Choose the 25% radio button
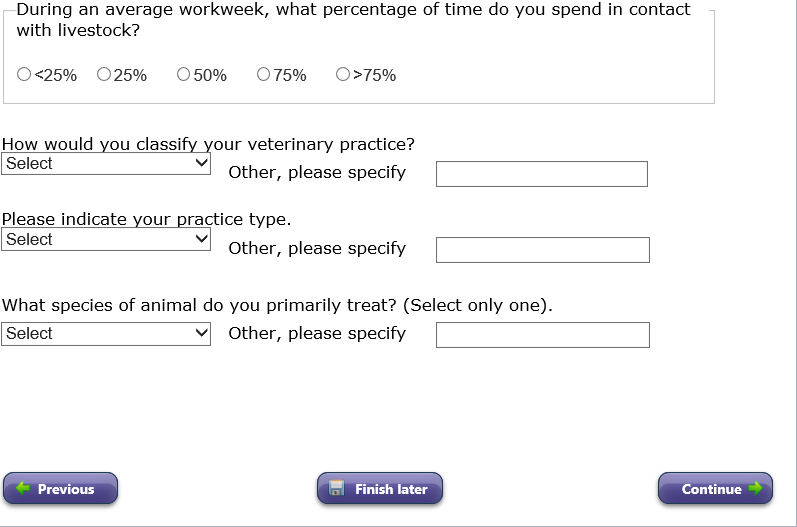The image size is (797, 527). [104, 75]
